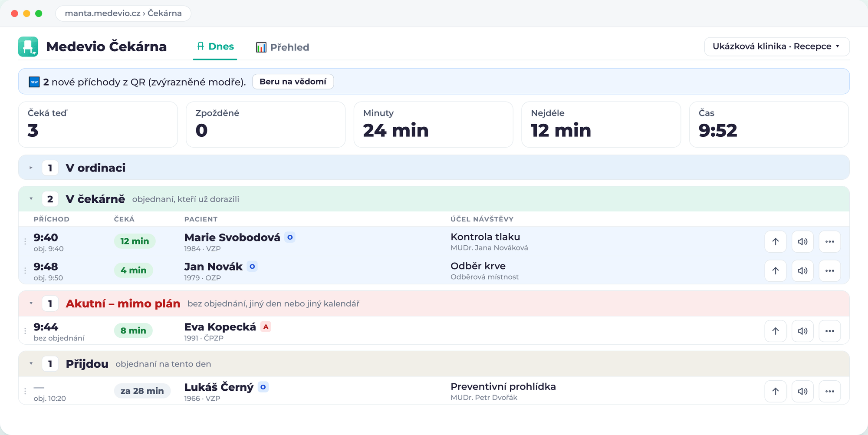Open more options for Eva Kopecká

tap(830, 331)
